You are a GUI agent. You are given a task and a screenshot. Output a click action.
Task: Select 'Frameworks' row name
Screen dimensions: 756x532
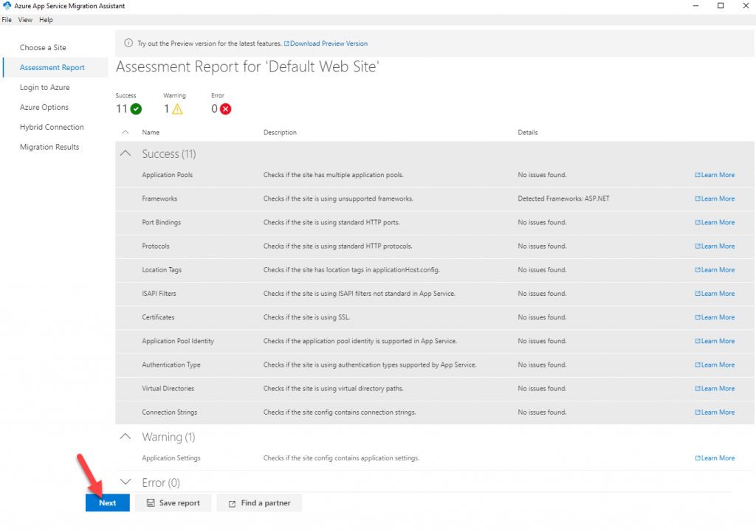tap(159, 198)
